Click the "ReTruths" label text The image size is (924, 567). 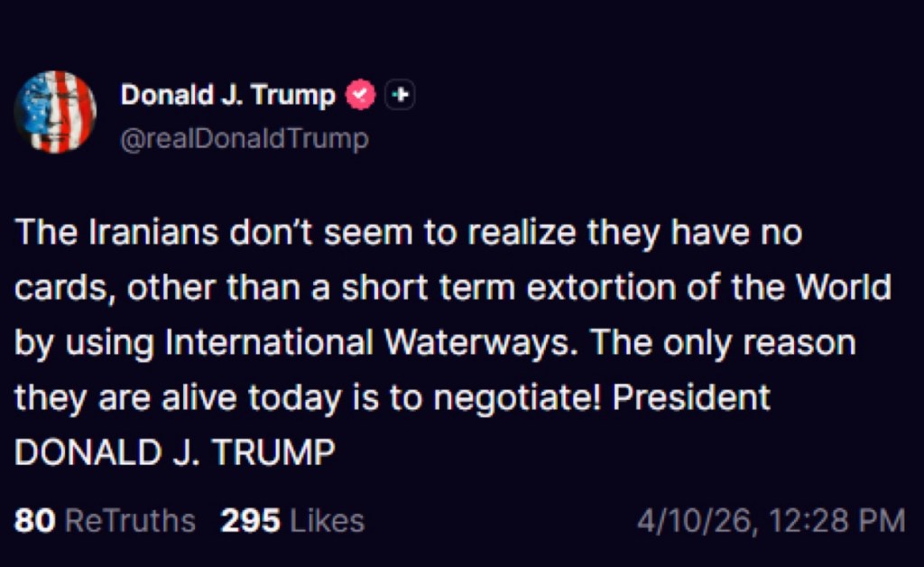click(131, 521)
